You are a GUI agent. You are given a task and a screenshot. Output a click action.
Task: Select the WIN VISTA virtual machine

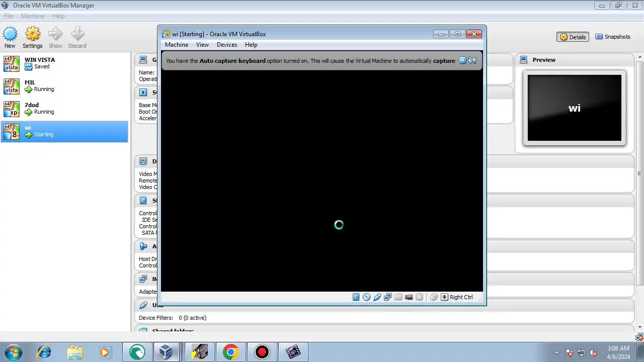point(64,63)
